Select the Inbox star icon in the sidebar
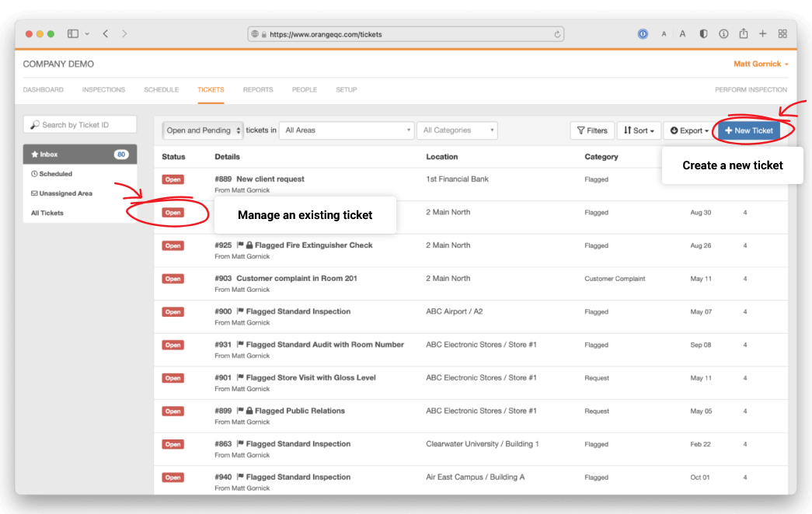The image size is (812, 514). [35, 154]
